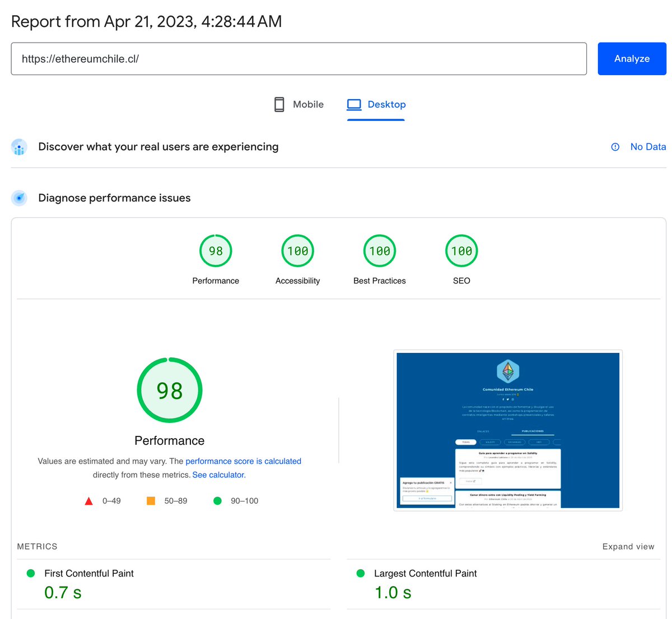Screen dimensions: 672x619
Task: Click the No Data info icon
Action: pos(615,147)
